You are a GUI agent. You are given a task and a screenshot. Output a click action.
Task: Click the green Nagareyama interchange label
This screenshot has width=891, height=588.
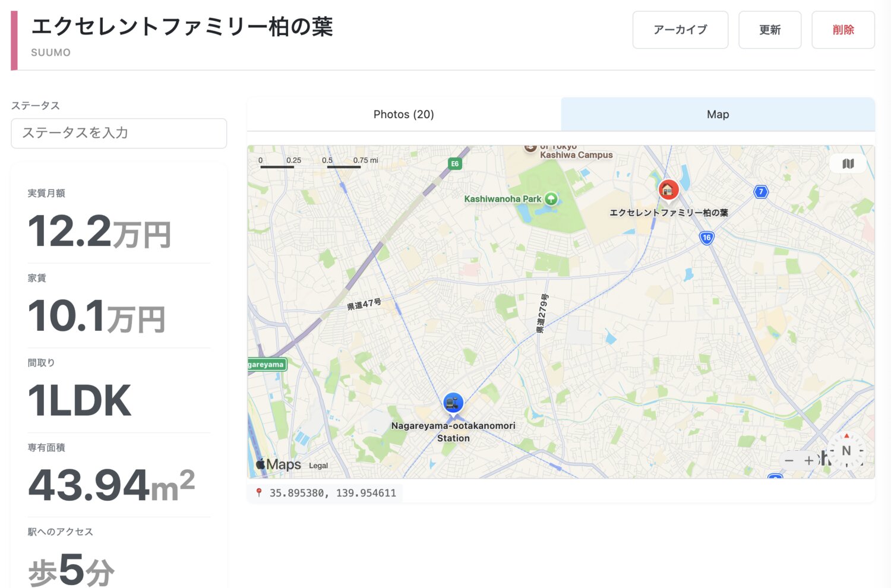(267, 364)
